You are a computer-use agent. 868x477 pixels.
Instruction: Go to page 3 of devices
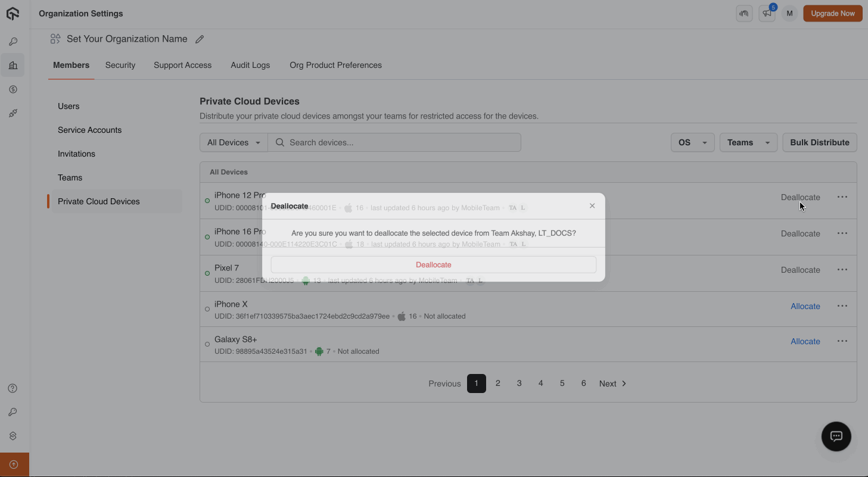(519, 384)
